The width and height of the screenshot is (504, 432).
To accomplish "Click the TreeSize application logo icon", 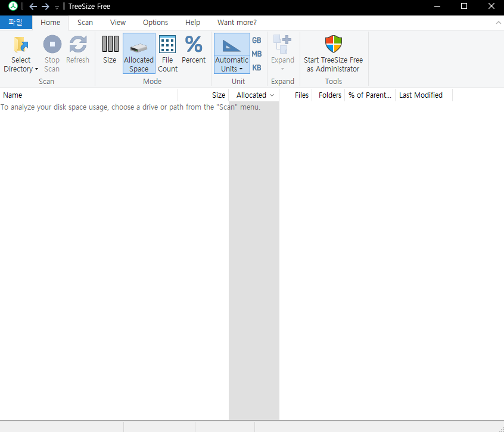I will point(13,6).
